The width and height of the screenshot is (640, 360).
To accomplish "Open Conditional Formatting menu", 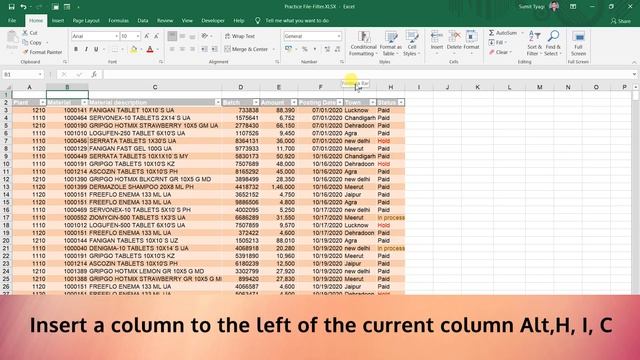I will pos(363,43).
